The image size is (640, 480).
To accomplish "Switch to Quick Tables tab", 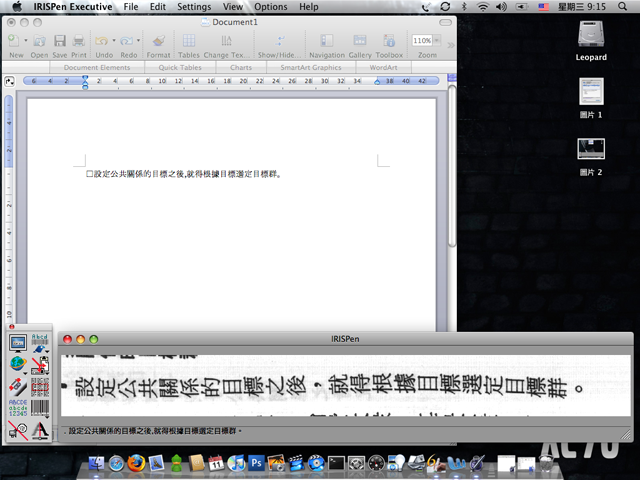I will 180,67.
